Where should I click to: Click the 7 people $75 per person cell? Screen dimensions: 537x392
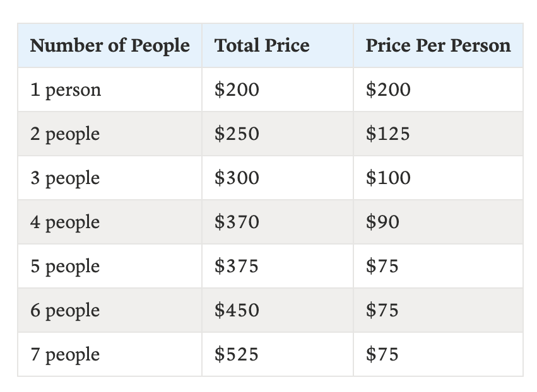pyautogui.click(x=438, y=354)
